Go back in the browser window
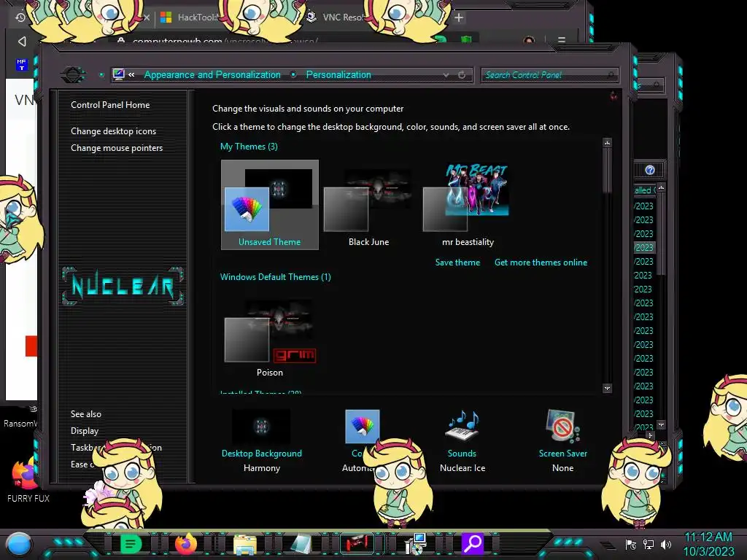Viewport: 747px width, 560px height. coord(22,42)
